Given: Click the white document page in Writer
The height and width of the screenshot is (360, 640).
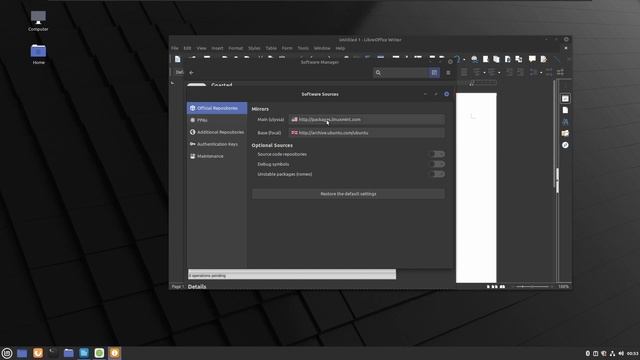Looking at the screenshot, I should pyautogui.click(x=476, y=187).
